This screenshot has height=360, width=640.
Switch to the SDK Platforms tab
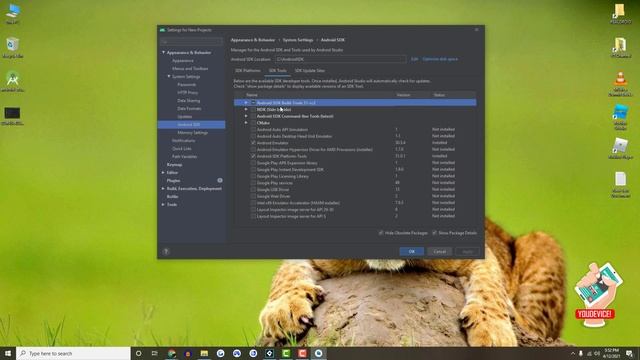247,71
